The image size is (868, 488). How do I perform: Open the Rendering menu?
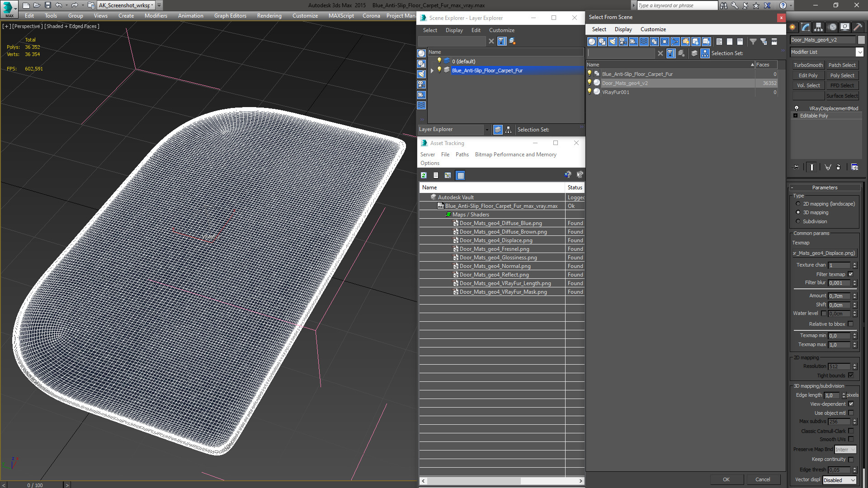269,16
